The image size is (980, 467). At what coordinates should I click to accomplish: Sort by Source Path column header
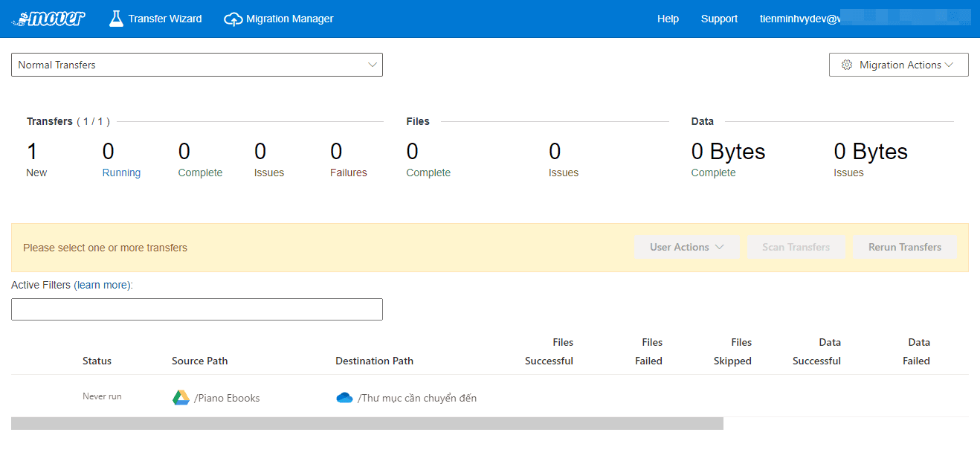click(199, 361)
